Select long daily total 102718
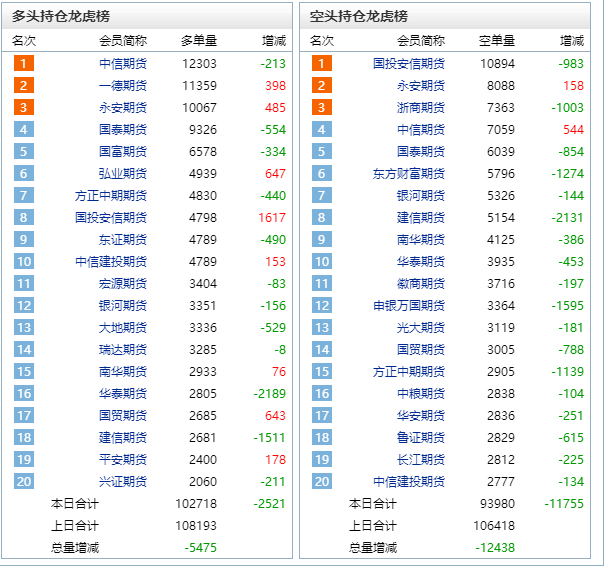The image size is (611, 572). 196,504
